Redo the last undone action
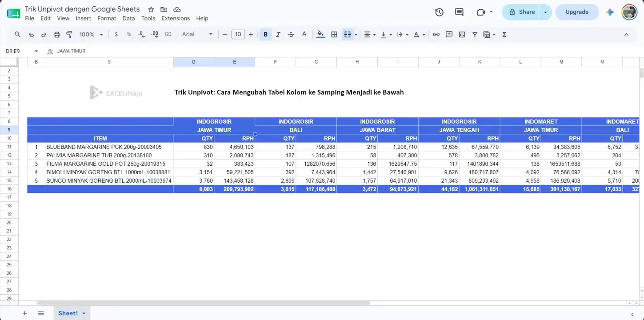 (44, 34)
